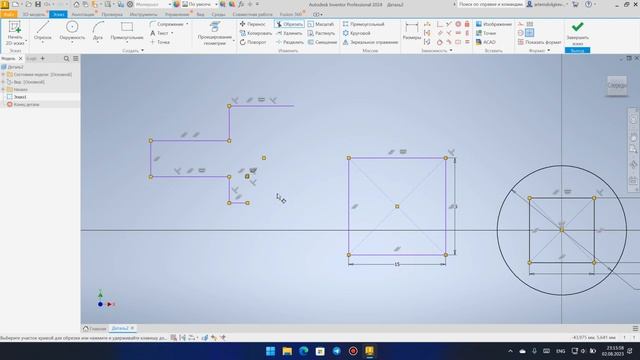
Task: Switch to the Проверка ribbon tab
Action: [x=112, y=14]
